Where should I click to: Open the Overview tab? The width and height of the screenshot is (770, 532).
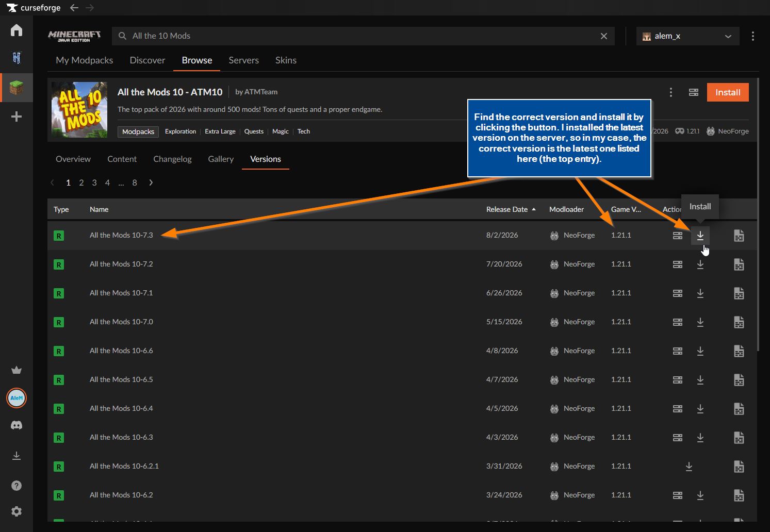[73, 159]
